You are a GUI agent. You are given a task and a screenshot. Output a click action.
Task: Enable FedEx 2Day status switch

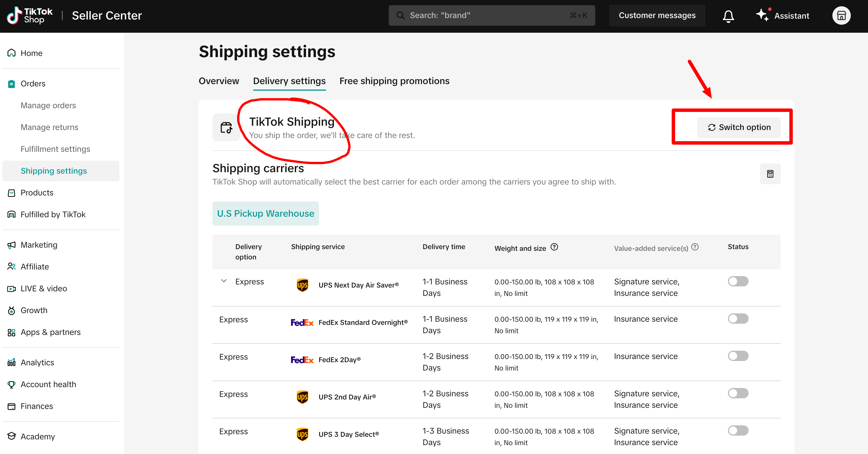pos(738,356)
